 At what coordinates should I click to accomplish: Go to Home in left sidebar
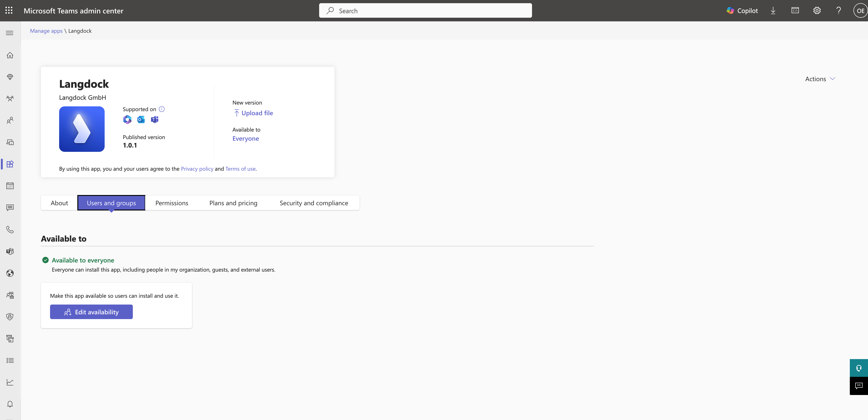point(10,55)
